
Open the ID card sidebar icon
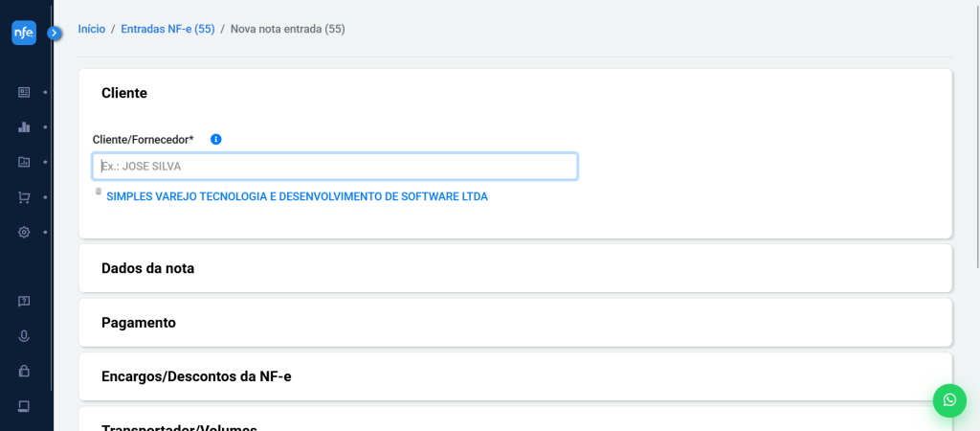pos(24,92)
